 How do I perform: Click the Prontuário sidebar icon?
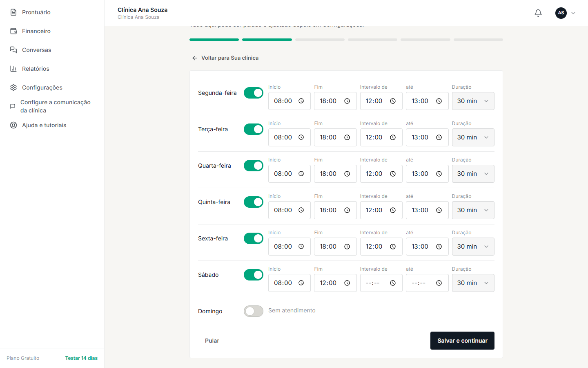13,12
